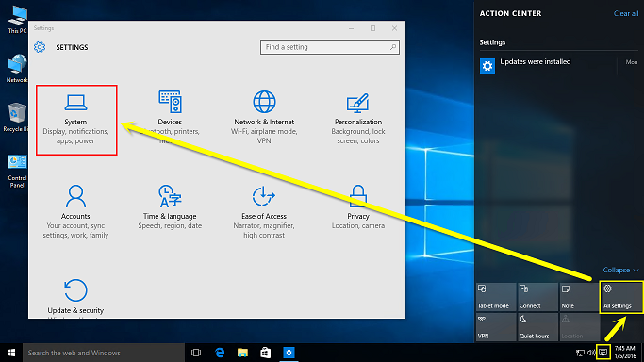This screenshot has height=362, width=644.
Task: Open the Updates were installed notification
Action: (559, 65)
